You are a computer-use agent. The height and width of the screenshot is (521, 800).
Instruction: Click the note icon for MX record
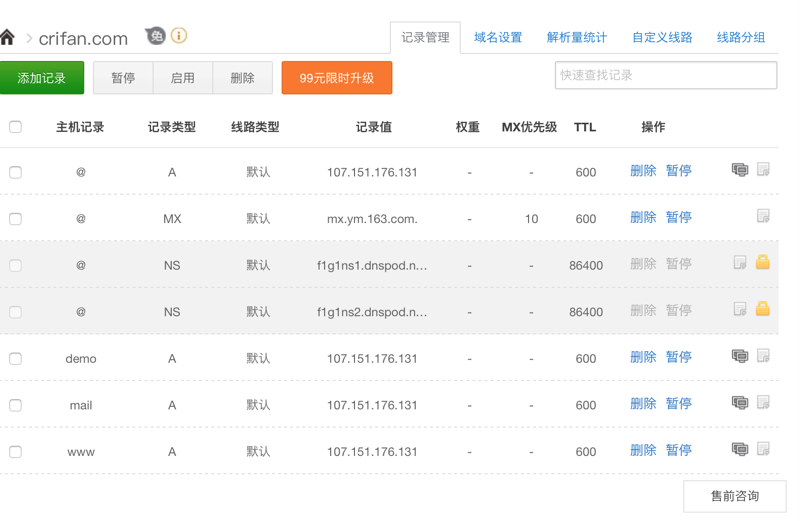click(763, 217)
